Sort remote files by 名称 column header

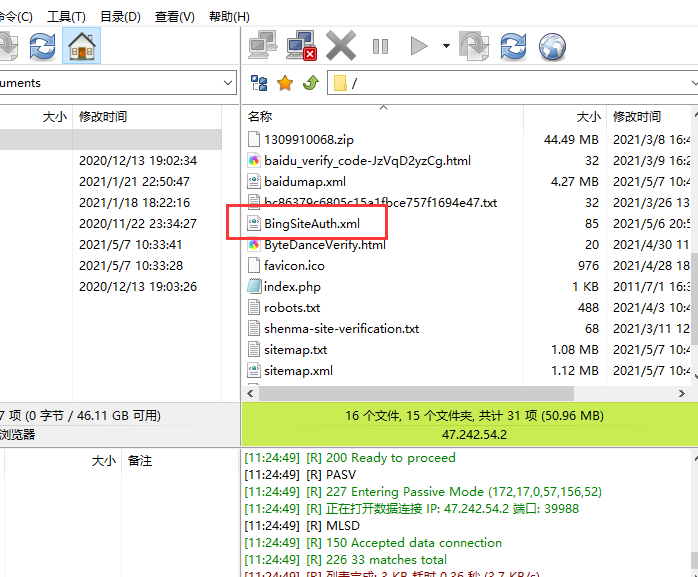[x=260, y=117]
